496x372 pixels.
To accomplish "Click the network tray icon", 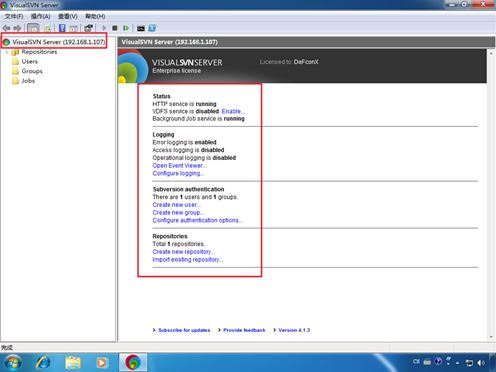I will (469, 363).
